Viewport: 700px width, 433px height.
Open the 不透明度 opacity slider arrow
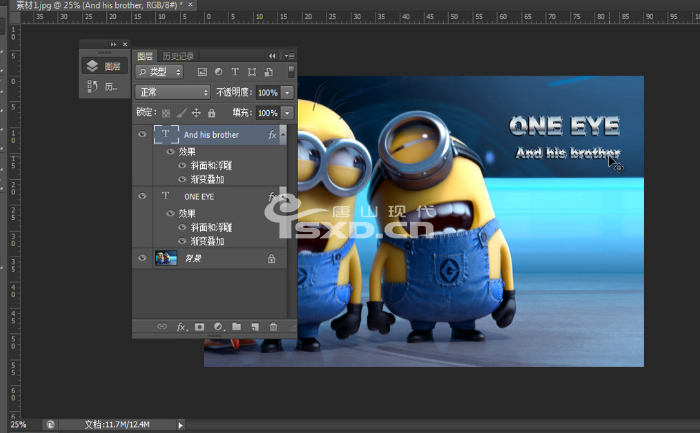[288, 93]
